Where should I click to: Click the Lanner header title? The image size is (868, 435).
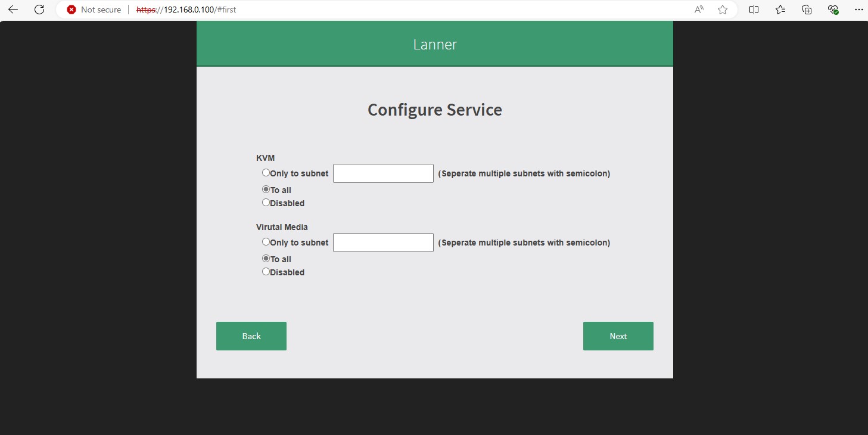(x=435, y=44)
